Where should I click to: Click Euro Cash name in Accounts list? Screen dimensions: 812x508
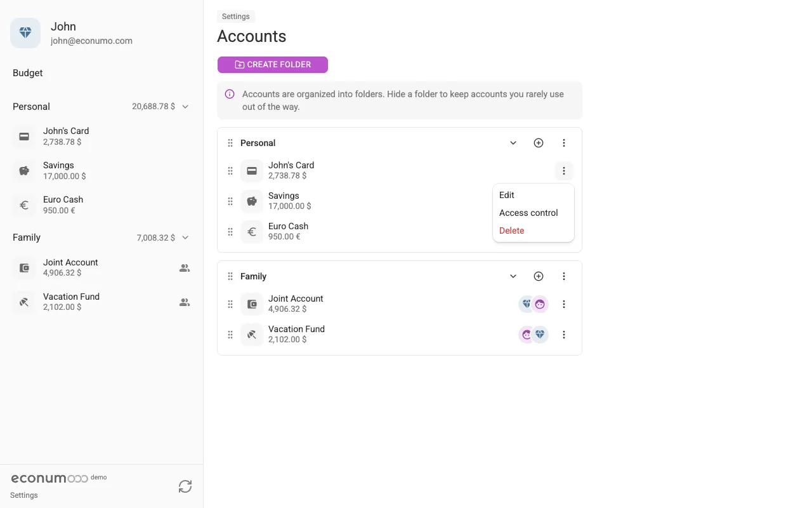[288, 226]
